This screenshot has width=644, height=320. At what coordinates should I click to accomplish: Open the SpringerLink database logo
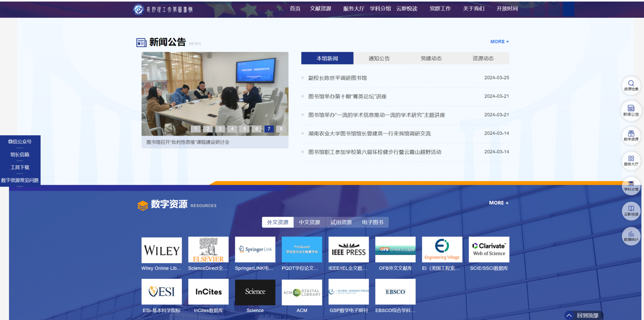click(x=255, y=250)
